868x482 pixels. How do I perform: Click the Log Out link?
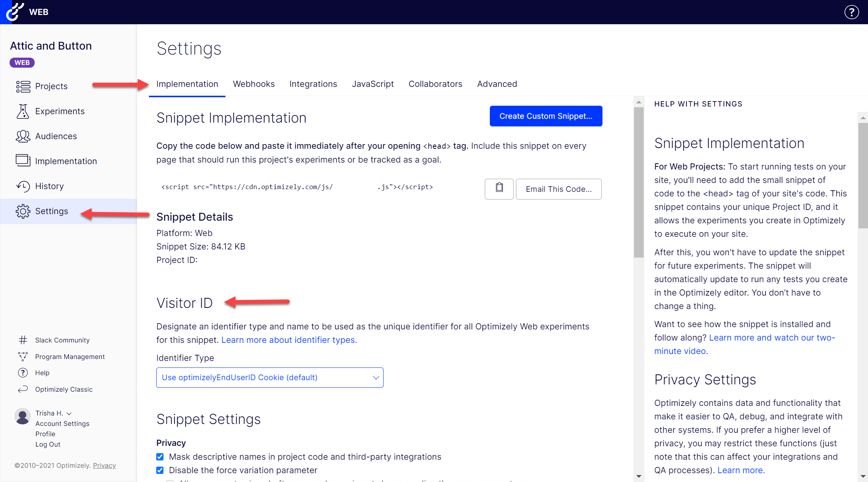tap(48, 444)
